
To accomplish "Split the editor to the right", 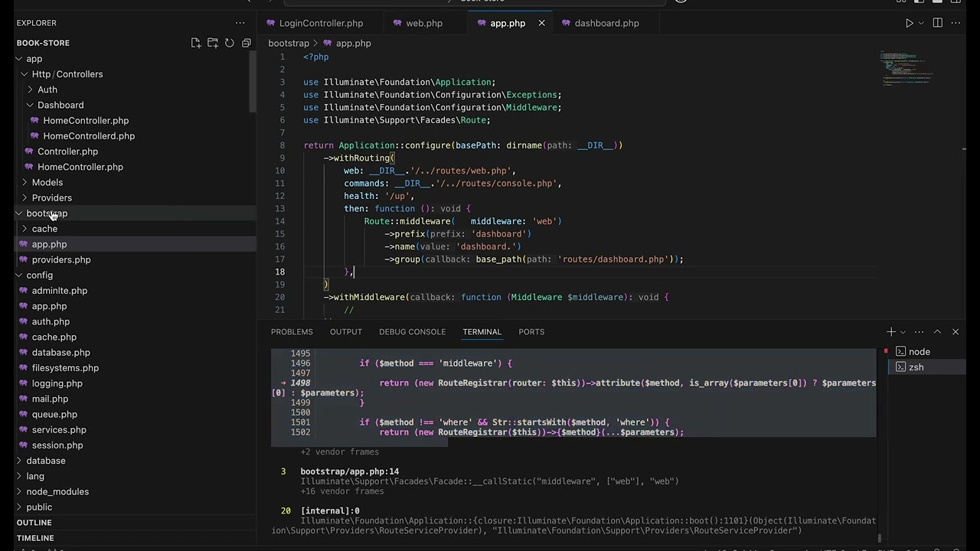I will click(x=938, y=23).
